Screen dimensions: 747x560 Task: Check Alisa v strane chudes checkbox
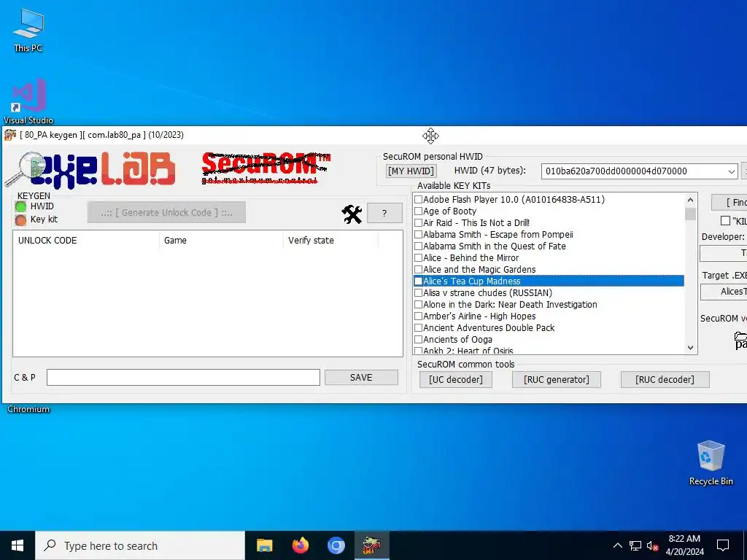point(418,293)
